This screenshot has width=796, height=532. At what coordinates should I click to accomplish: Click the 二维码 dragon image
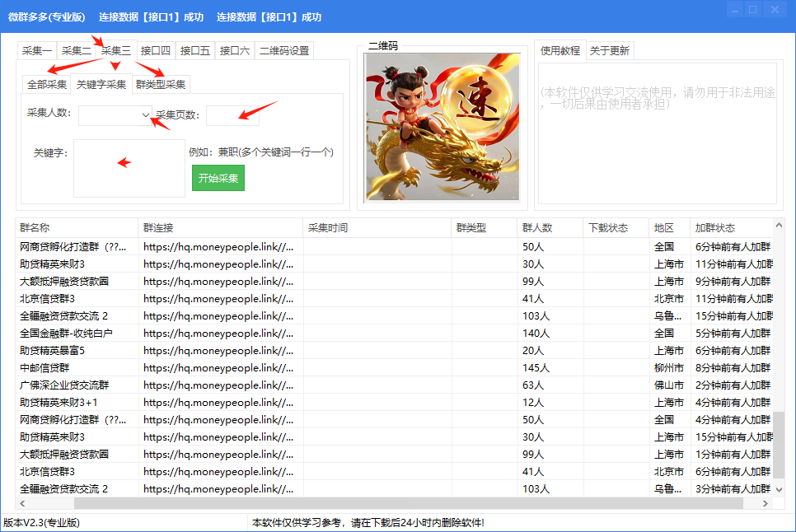tap(442, 127)
